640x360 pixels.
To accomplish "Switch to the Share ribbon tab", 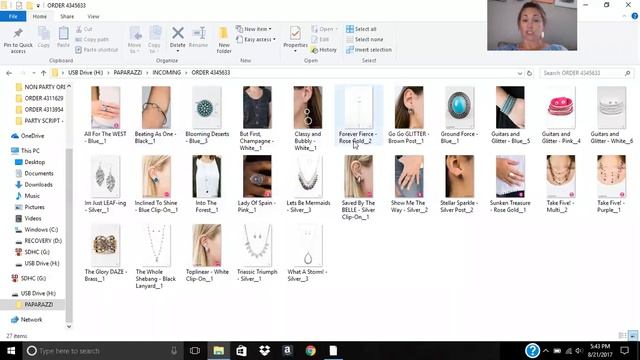I will click(67, 16).
